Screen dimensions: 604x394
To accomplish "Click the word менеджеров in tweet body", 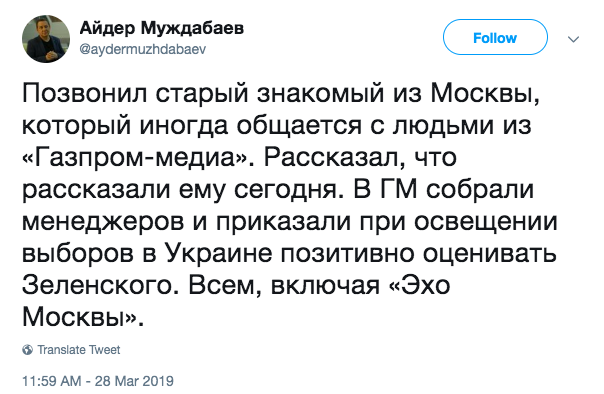I will (103, 222).
